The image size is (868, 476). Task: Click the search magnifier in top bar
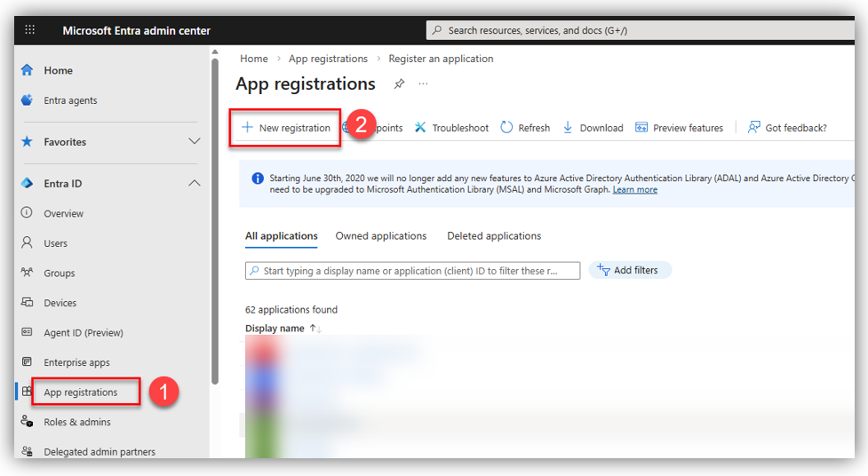tap(437, 30)
